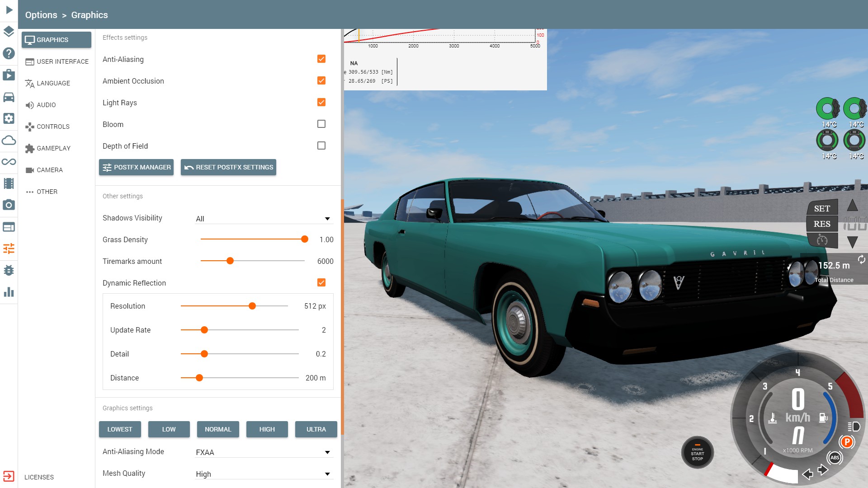The width and height of the screenshot is (868, 488).
Task: Enable the Bloom checkbox
Action: point(321,124)
